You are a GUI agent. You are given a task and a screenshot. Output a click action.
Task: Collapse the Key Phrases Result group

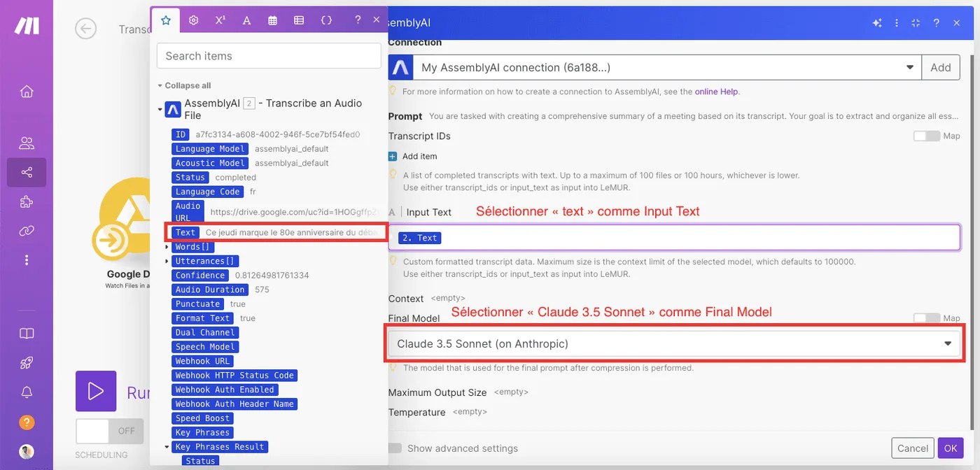click(x=167, y=446)
